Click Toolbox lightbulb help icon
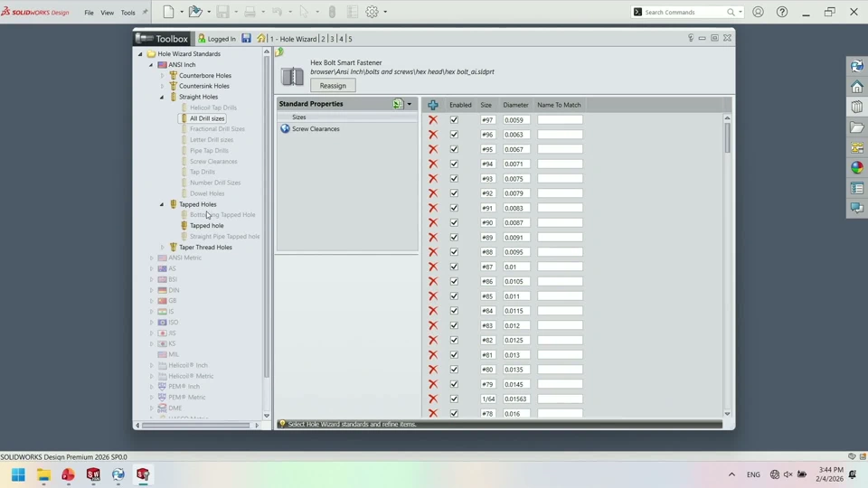Viewport: 868px width, 488px height. point(690,38)
